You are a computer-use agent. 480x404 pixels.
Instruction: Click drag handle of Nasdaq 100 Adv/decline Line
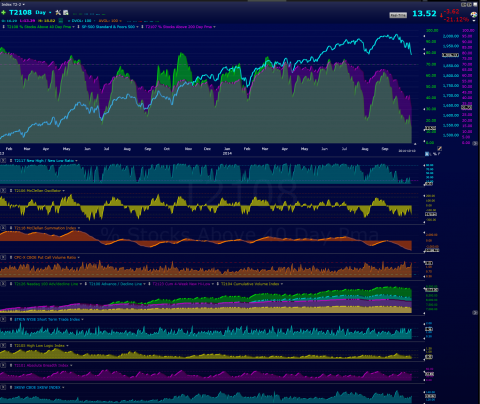pyautogui.click(x=11, y=284)
